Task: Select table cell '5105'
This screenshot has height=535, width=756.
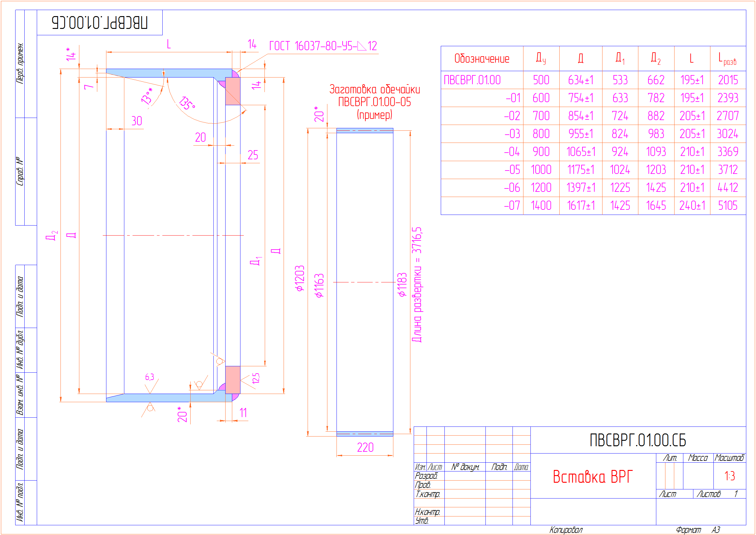Action: [728, 206]
